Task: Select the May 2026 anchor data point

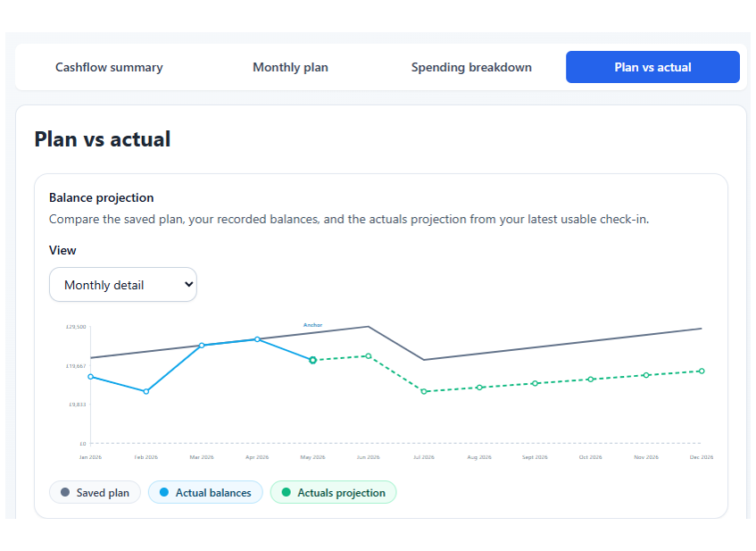Action: click(x=312, y=360)
